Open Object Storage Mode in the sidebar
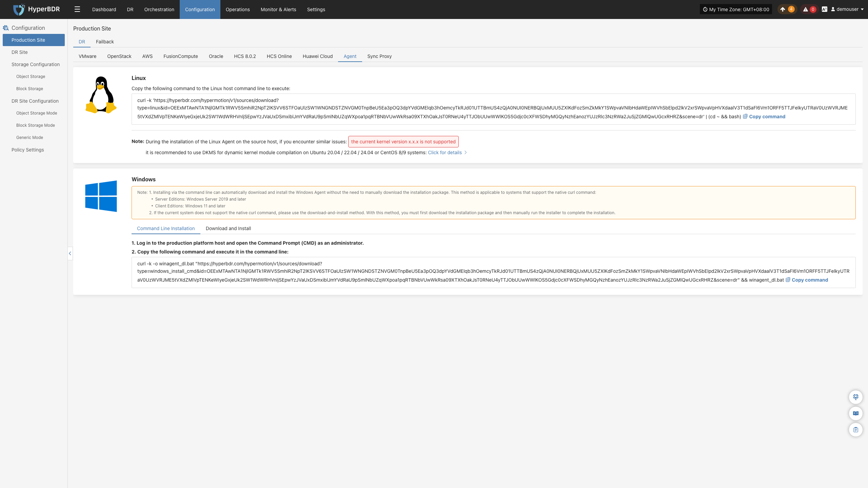Viewport: 868px width, 488px height. point(34,113)
